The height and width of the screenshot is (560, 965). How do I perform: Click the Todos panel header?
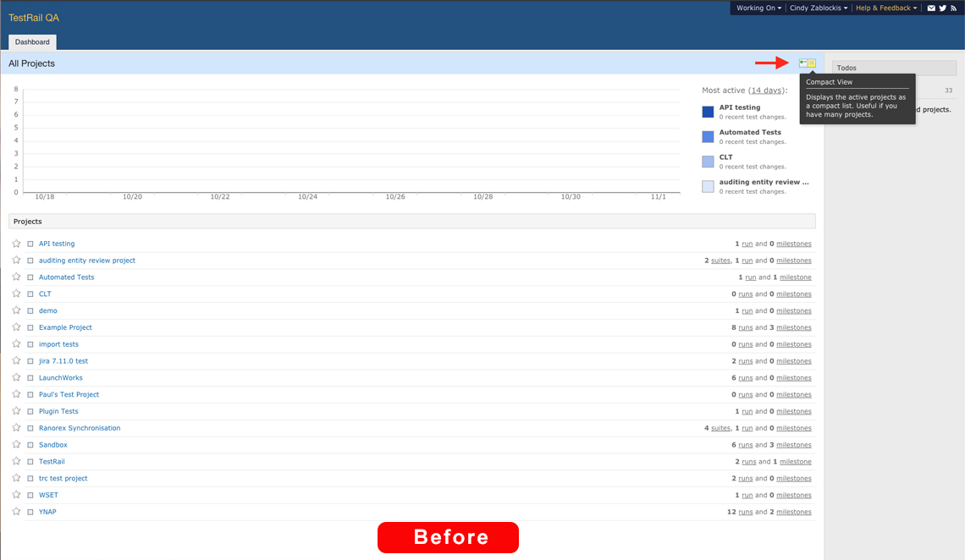(x=894, y=68)
